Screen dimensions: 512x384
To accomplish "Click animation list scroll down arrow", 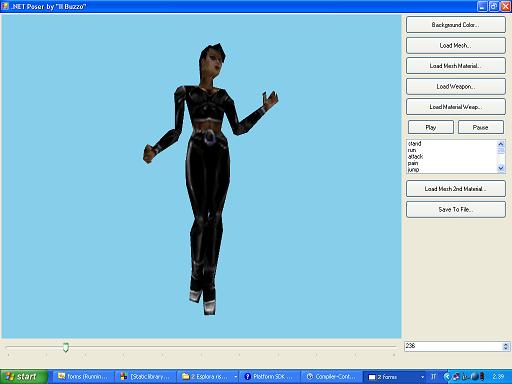I will pos(501,168).
